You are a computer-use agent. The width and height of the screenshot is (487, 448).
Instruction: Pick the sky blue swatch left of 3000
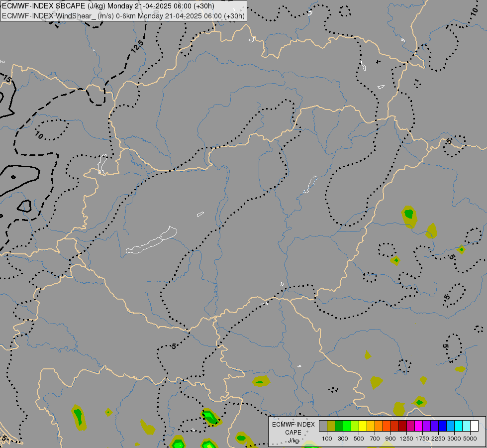point(450,426)
